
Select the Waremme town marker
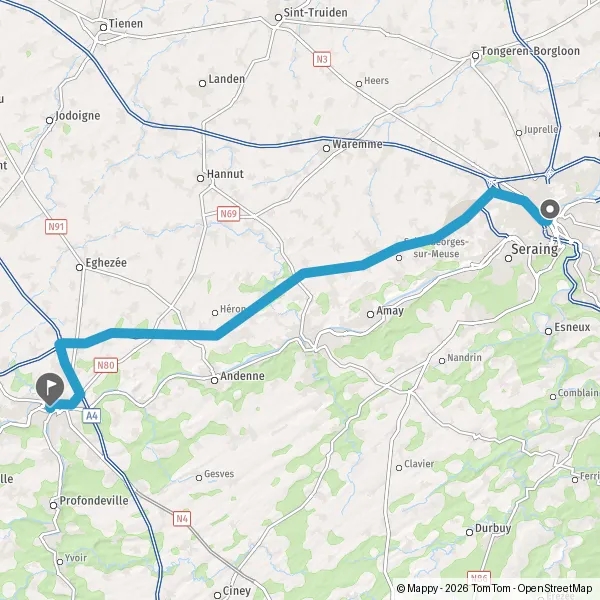pos(326,148)
